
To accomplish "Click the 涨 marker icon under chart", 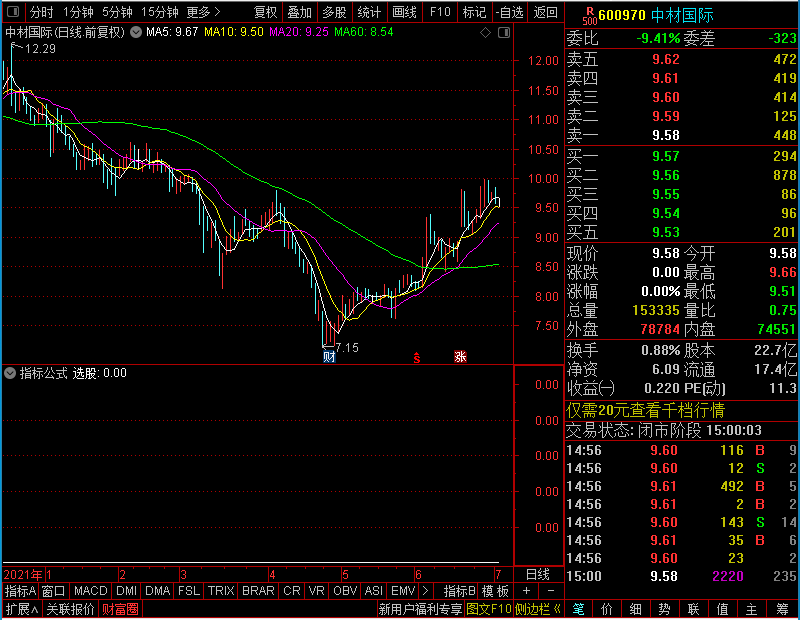I will tap(460, 357).
